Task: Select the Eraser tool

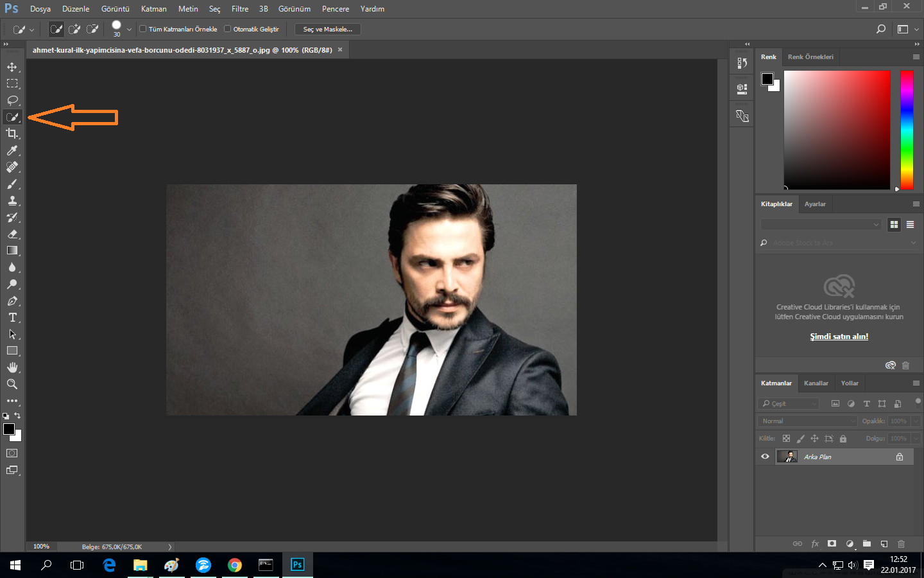Action: click(12, 234)
